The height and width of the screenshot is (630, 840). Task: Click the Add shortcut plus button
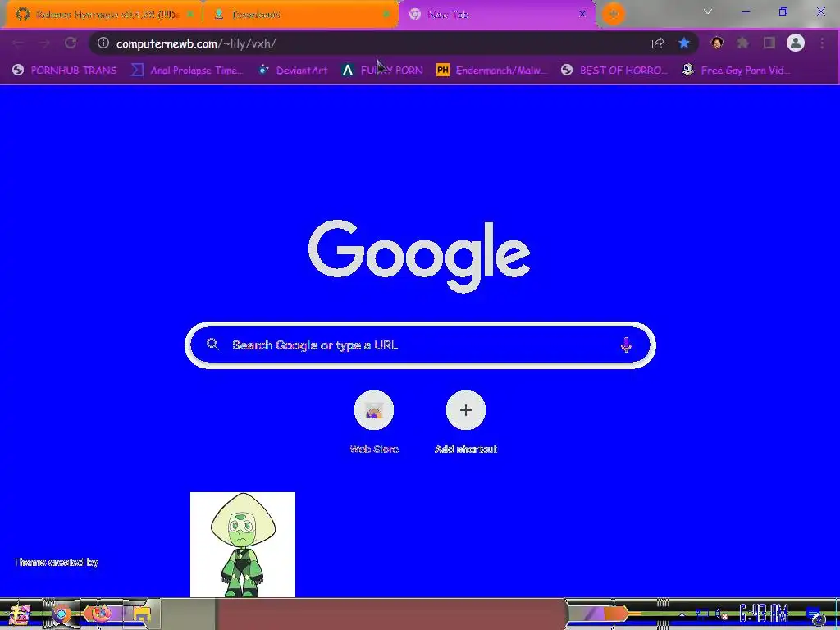(466, 410)
